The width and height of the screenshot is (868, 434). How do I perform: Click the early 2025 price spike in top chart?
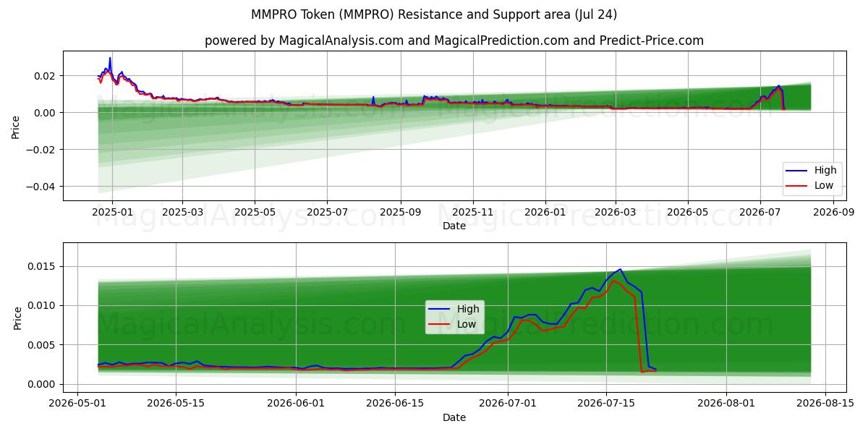tap(110, 58)
